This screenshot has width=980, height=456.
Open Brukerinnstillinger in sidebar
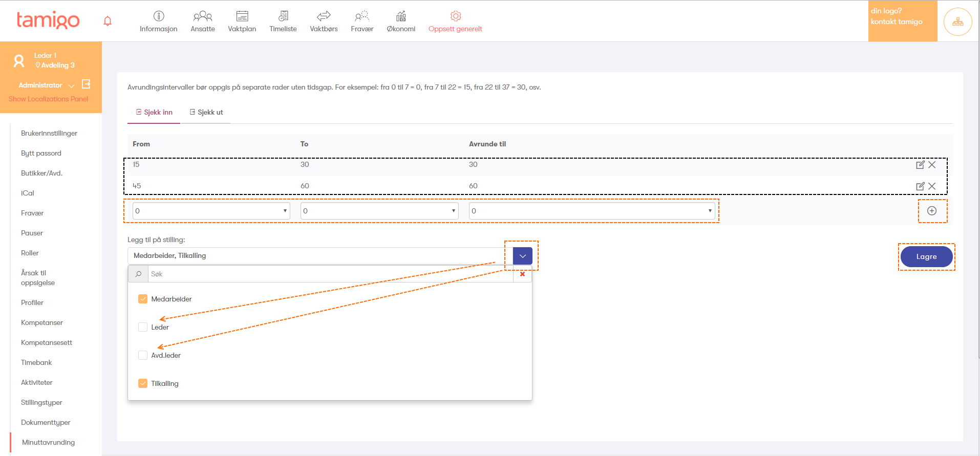tap(49, 133)
